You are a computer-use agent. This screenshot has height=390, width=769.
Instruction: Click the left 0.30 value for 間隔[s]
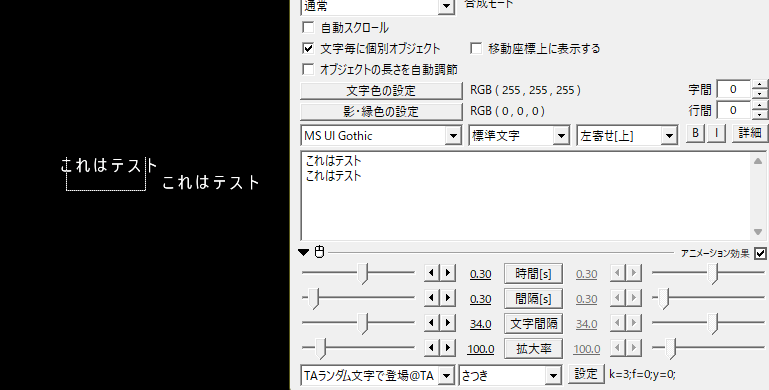(480, 299)
